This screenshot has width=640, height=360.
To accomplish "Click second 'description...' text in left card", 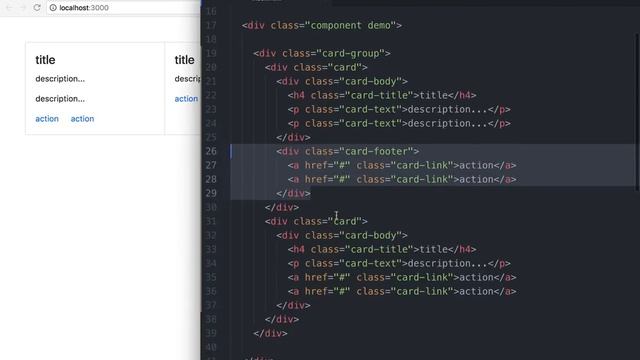I will coord(60,99).
